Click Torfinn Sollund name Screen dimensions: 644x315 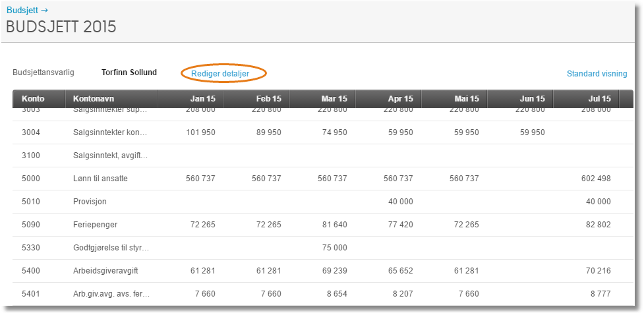[x=129, y=72]
